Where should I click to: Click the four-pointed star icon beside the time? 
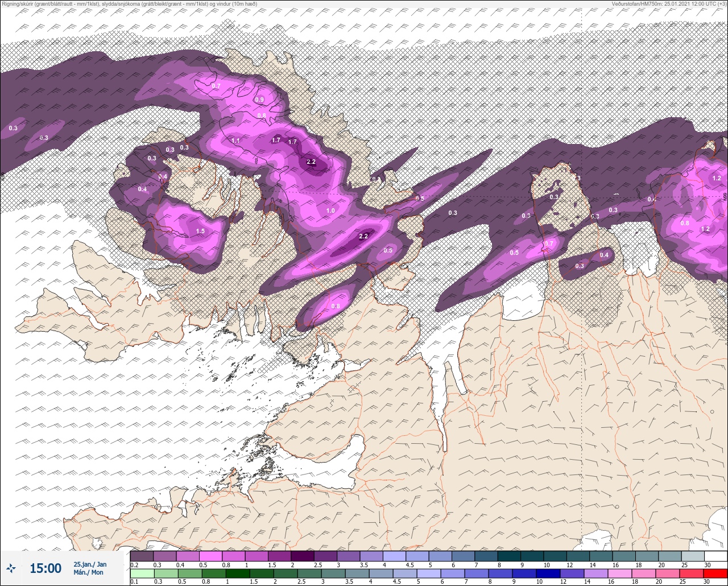pos(11,568)
